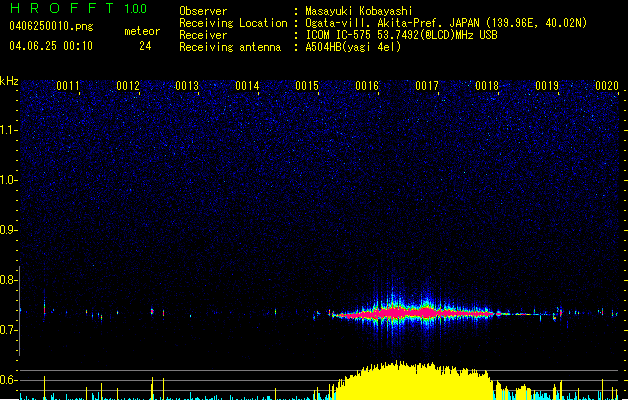Select the filename 0406250010.png label

[x=50, y=27]
